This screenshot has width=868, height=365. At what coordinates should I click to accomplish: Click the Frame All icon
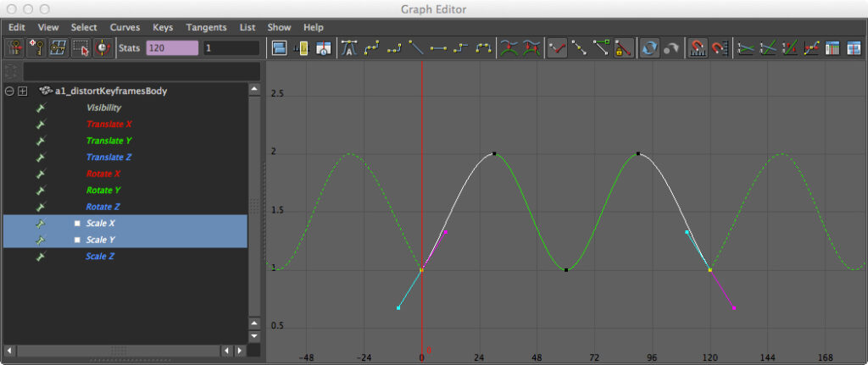click(x=280, y=48)
